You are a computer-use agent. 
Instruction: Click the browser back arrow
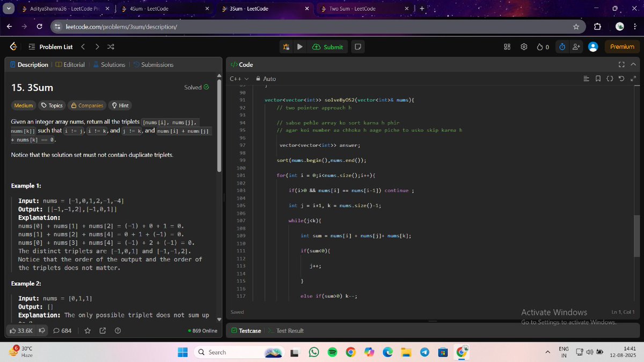[10, 27]
